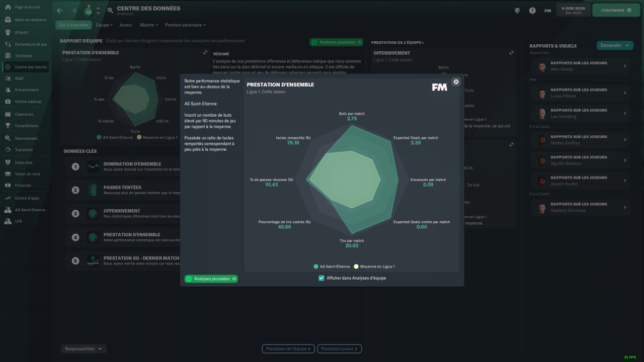The height and width of the screenshot is (362, 644).
Task: Click the club switcher up-down chevrons
Action: [98, 11]
